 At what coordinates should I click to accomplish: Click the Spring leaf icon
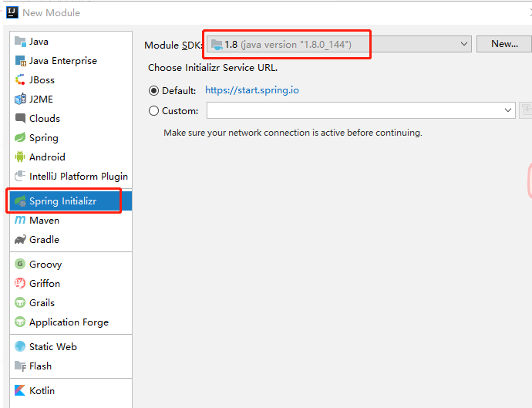pos(20,137)
